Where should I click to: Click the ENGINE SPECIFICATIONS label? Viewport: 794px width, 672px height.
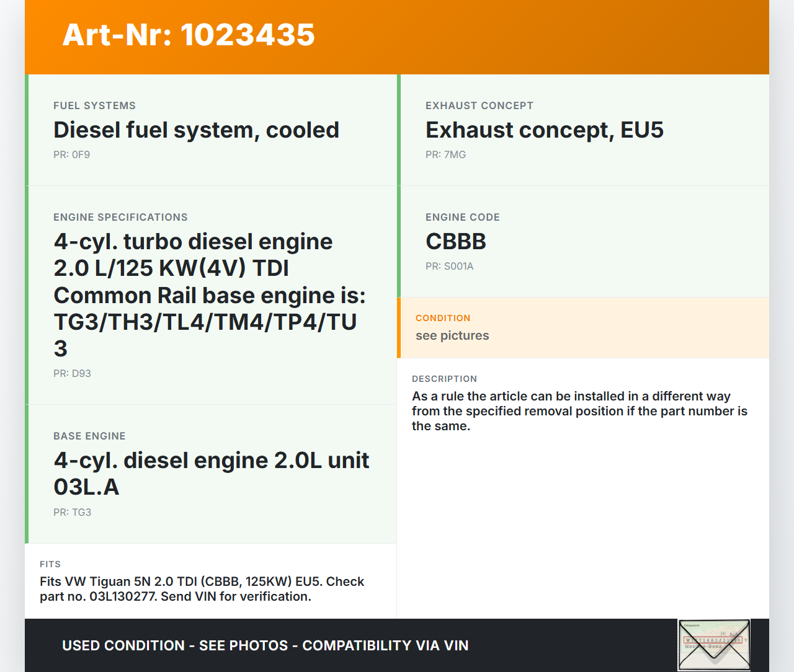pyautogui.click(x=120, y=218)
